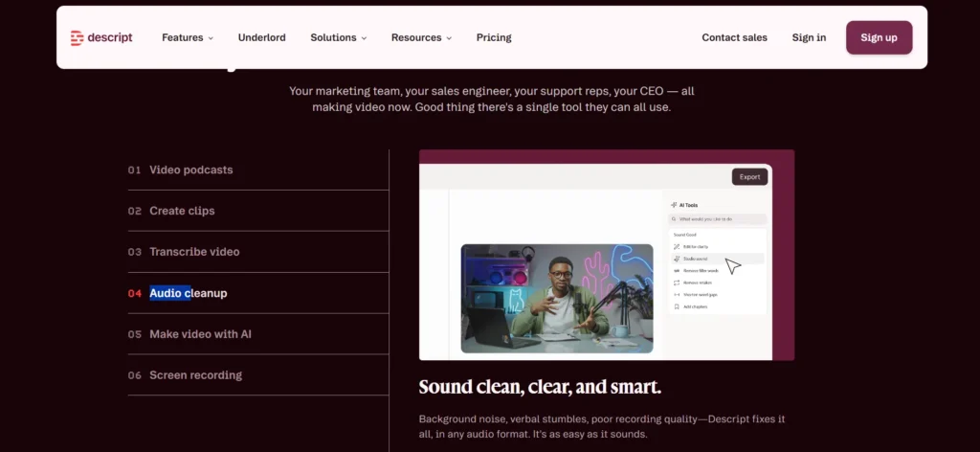Select the 06 Screen recording tab
Image resolution: width=980 pixels, height=452 pixels.
[258, 375]
